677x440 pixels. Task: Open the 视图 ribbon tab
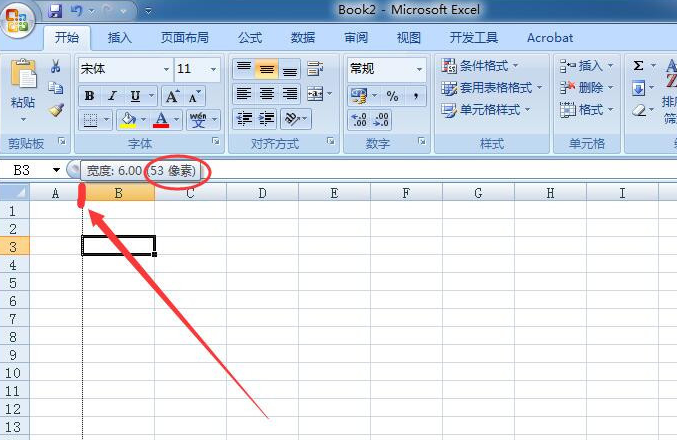point(408,38)
